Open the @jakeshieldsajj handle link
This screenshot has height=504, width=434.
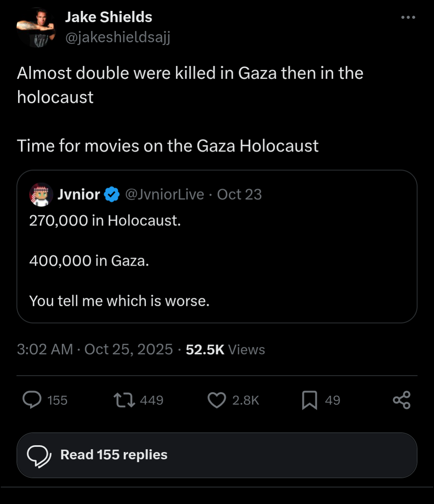tap(117, 37)
